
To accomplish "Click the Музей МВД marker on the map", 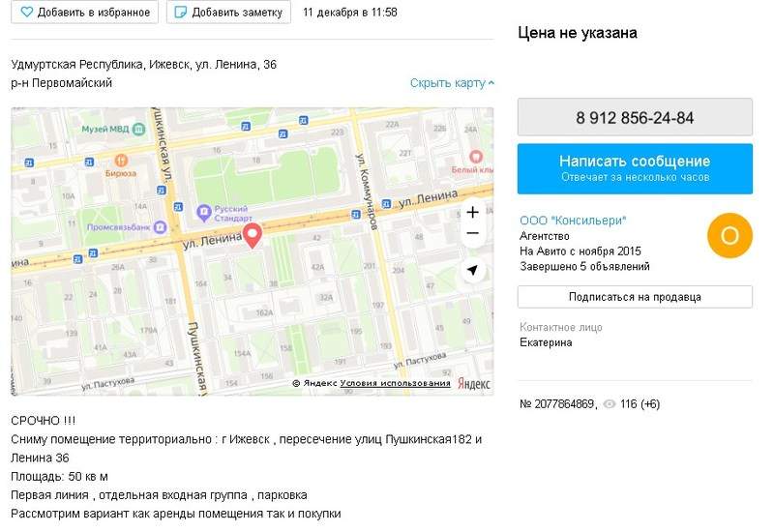I will (x=139, y=130).
